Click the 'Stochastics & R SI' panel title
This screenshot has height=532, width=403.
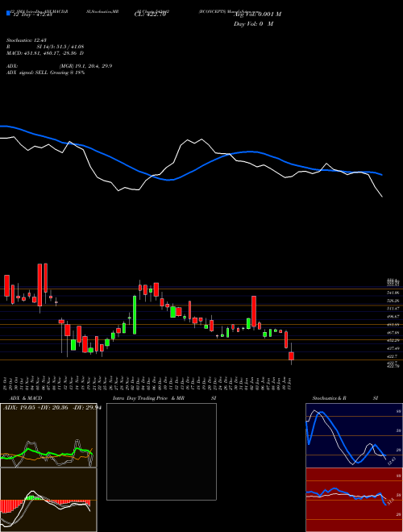coord(345,398)
